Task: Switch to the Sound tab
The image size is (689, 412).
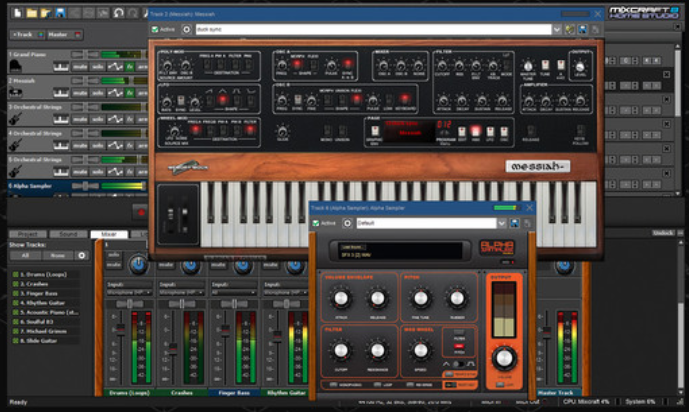Action: click(68, 233)
